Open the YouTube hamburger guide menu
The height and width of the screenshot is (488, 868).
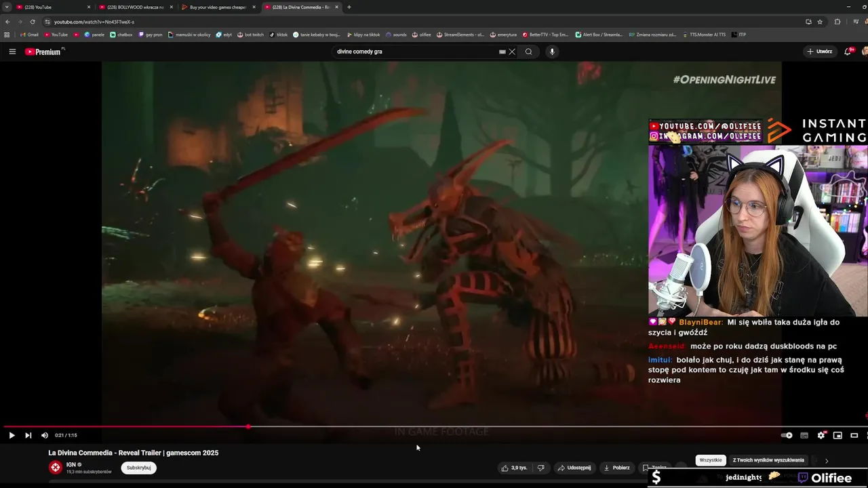click(12, 52)
